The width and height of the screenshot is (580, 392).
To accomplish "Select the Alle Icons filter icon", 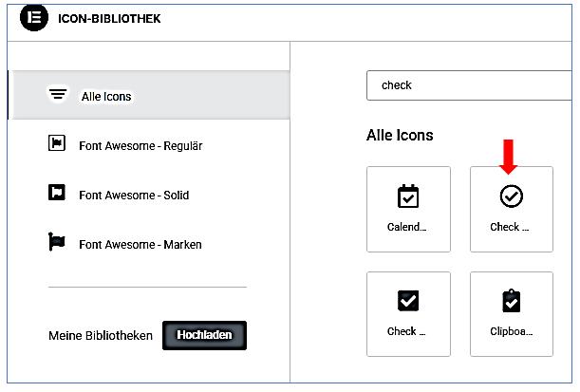I will [x=58, y=95].
